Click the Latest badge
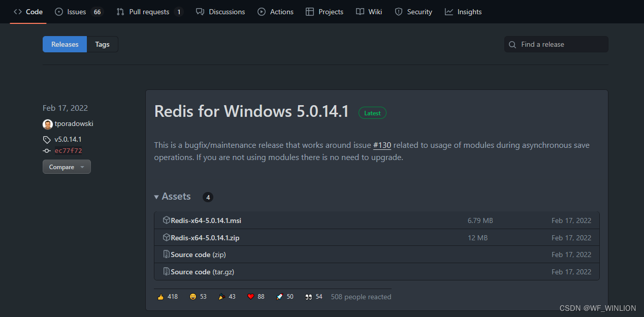644x317 pixels. pyautogui.click(x=372, y=113)
